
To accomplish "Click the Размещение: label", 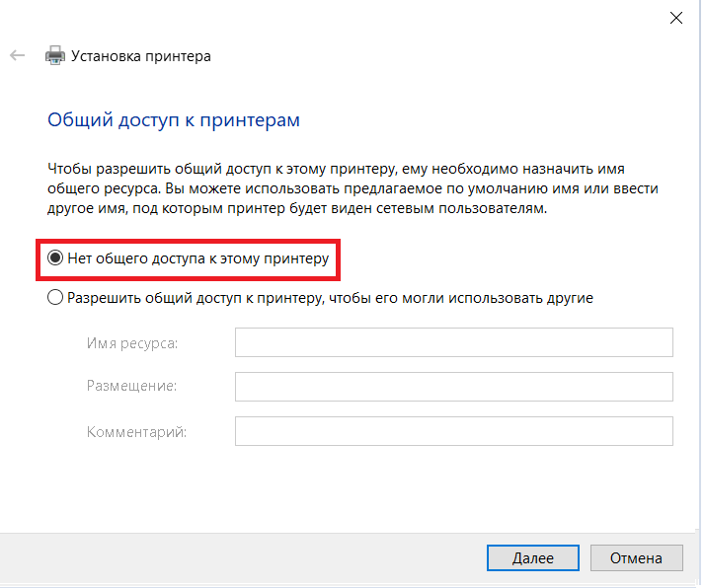I will point(131,387).
